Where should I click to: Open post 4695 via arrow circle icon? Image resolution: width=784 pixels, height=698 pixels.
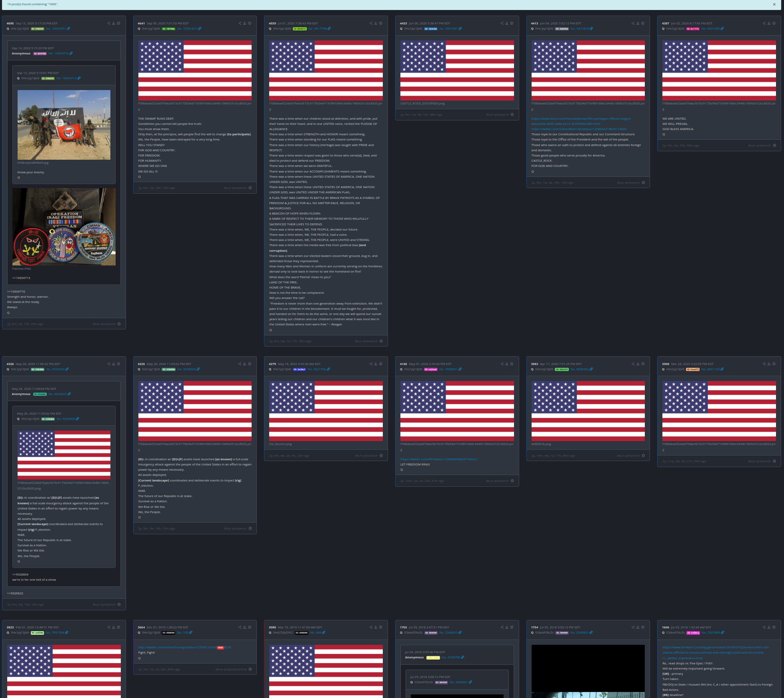click(x=119, y=23)
